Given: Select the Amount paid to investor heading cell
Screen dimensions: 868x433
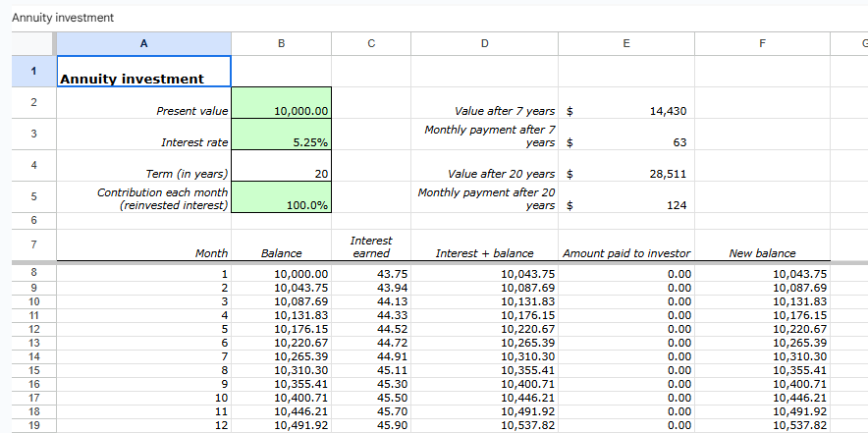Looking at the screenshot, I should (625, 253).
